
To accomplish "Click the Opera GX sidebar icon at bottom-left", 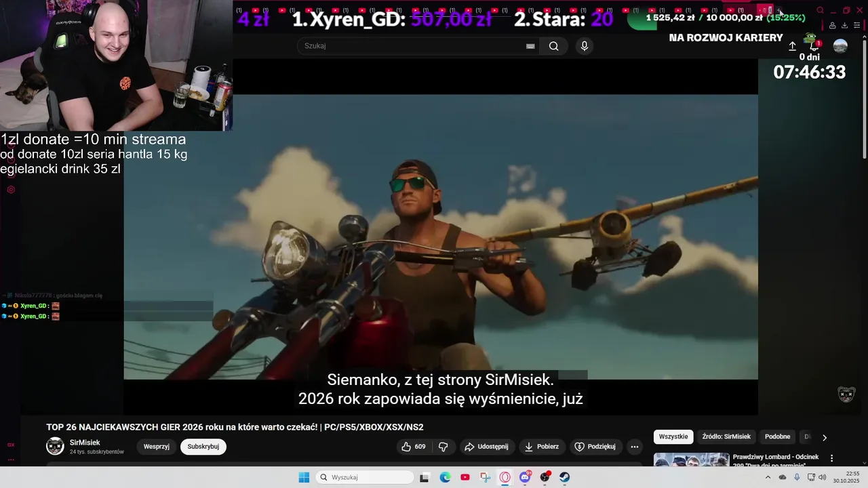I will (11, 445).
